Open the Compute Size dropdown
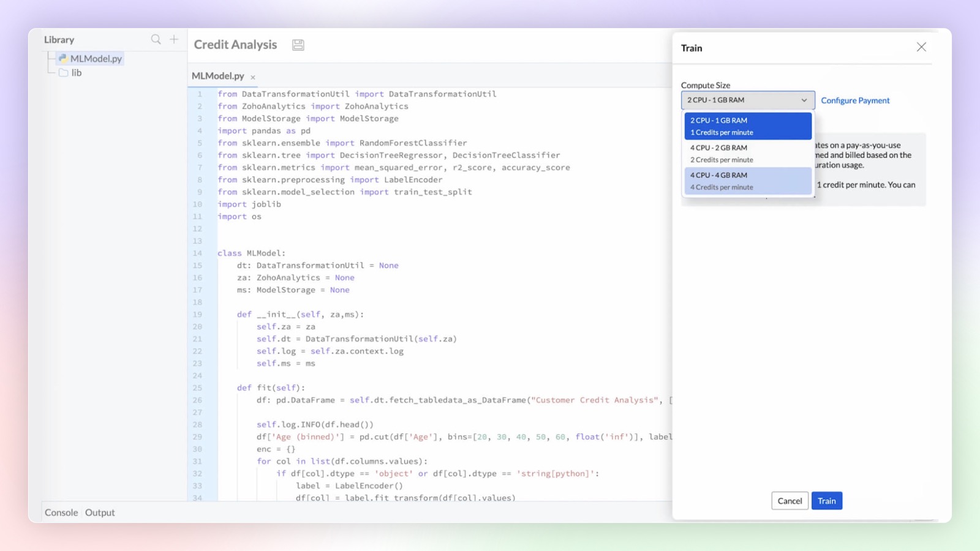The image size is (980, 551). (x=748, y=100)
